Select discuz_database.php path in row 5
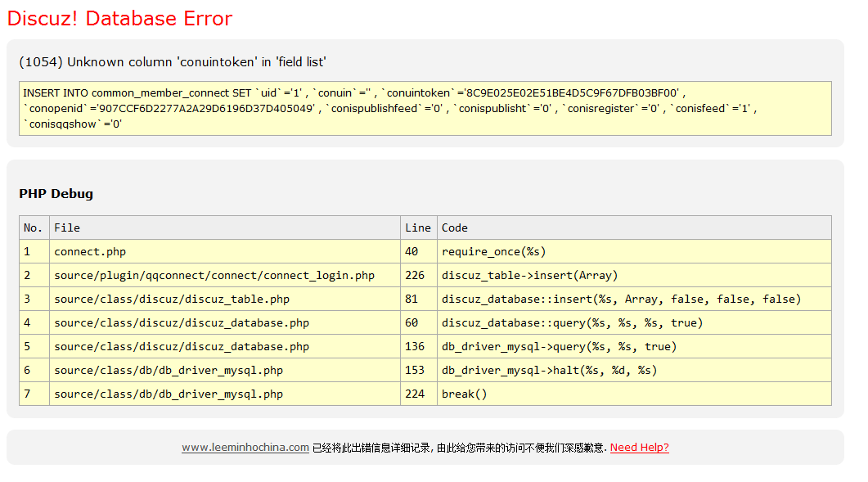Viewport: 868px width, 482px height. [225, 347]
